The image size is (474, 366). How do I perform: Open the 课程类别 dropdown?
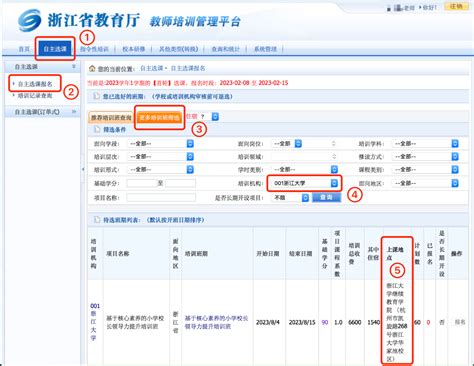(x=426, y=170)
